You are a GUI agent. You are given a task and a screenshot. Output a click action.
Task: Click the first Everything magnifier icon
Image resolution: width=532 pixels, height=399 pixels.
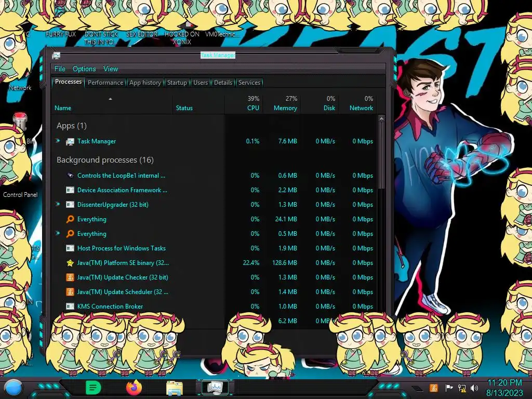pyautogui.click(x=70, y=219)
